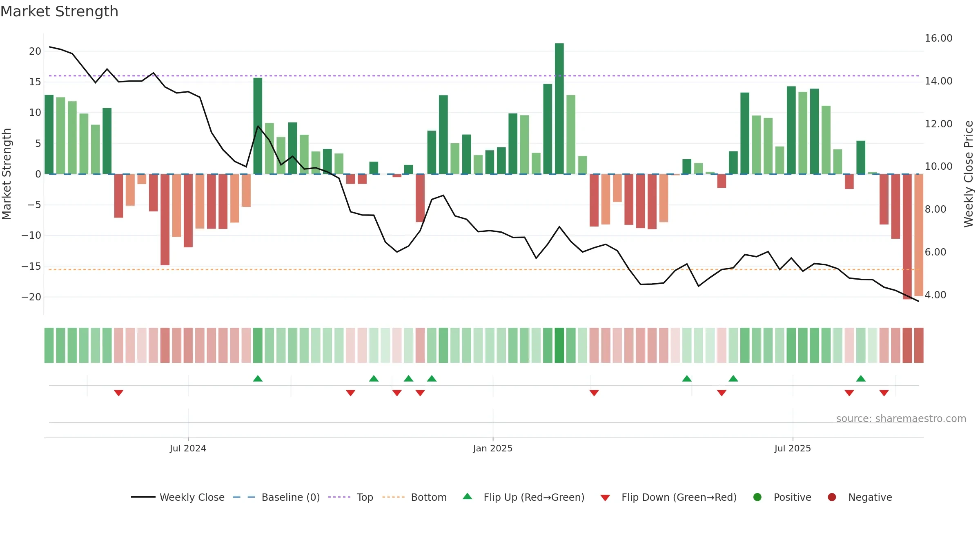Click the −10 strength axis label
This screenshot has height=551, width=980.
(31, 235)
